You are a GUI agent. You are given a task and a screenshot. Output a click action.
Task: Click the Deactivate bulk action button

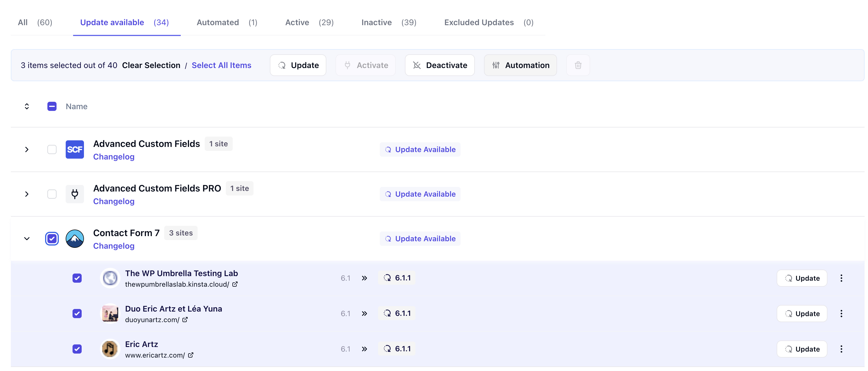coord(440,65)
